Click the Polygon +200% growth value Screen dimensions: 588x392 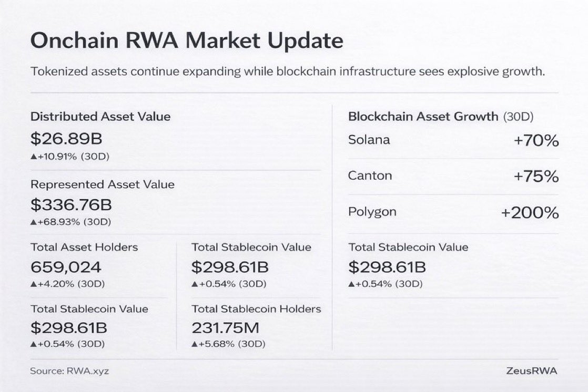[529, 213]
